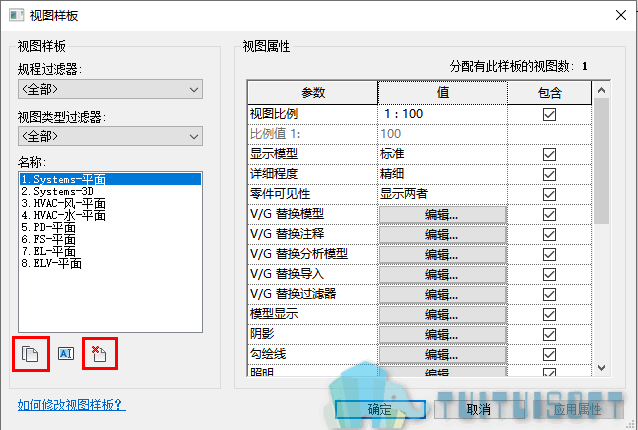Image resolution: width=638 pixels, height=430 pixels.
Task: Click 编辑 button for V/G 替换过滤器
Action: [443, 295]
